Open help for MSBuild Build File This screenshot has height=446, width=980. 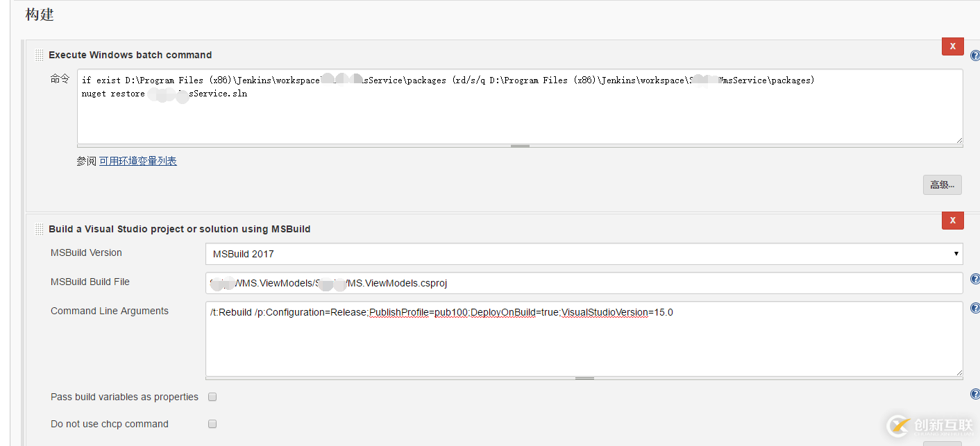[974, 279]
